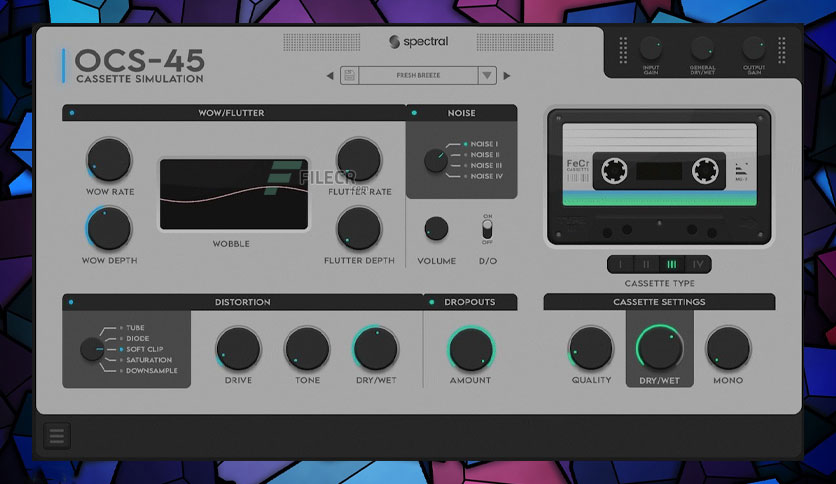836x484 pixels.
Task: Click the FLUTTER RATE knob
Action: coord(359,160)
